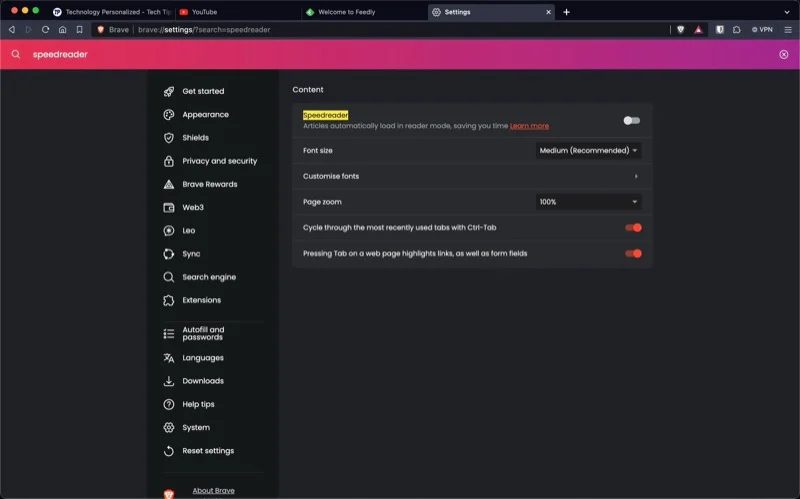The height and width of the screenshot is (499, 800).
Task: Click the Help tips question icon
Action: click(169, 405)
